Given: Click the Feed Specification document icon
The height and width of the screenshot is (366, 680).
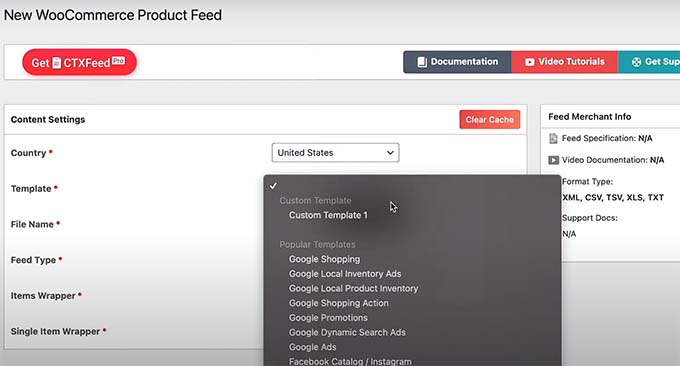Looking at the screenshot, I should 553,138.
